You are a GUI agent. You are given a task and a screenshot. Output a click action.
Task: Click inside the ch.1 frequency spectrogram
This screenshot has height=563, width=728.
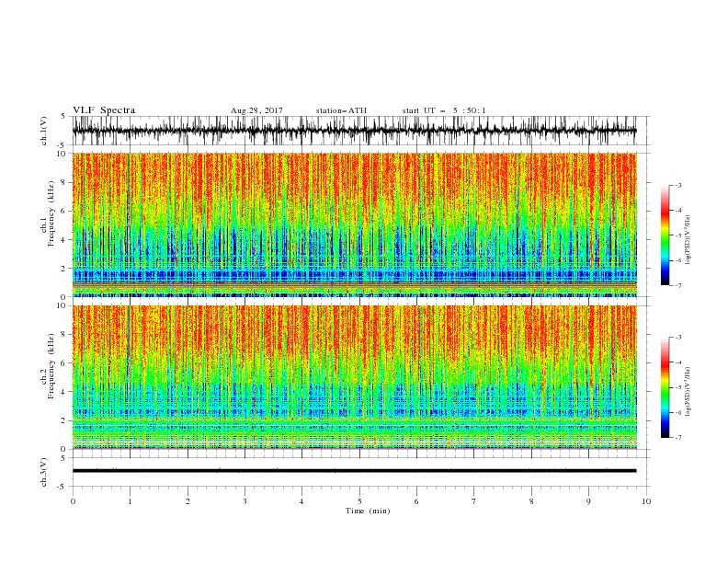coord(354,224)
